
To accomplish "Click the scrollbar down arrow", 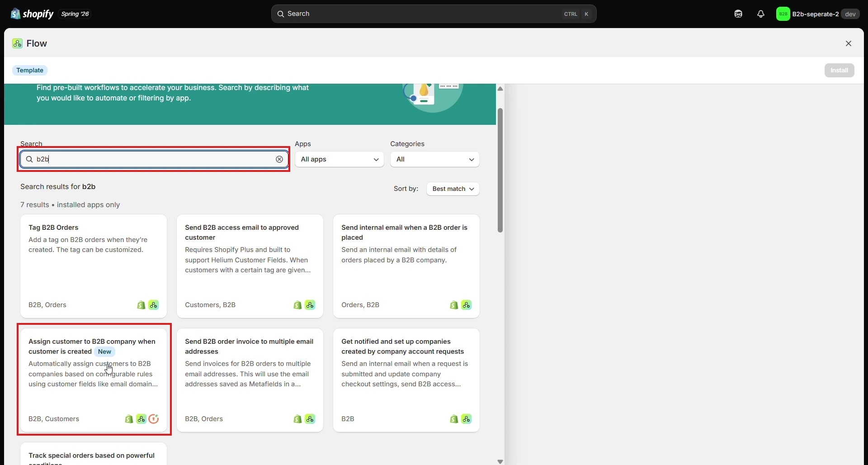I will (x=500, y=461).
